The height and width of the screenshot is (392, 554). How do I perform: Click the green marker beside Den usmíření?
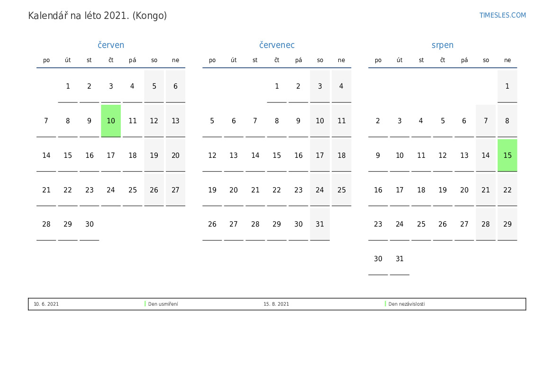145,304
